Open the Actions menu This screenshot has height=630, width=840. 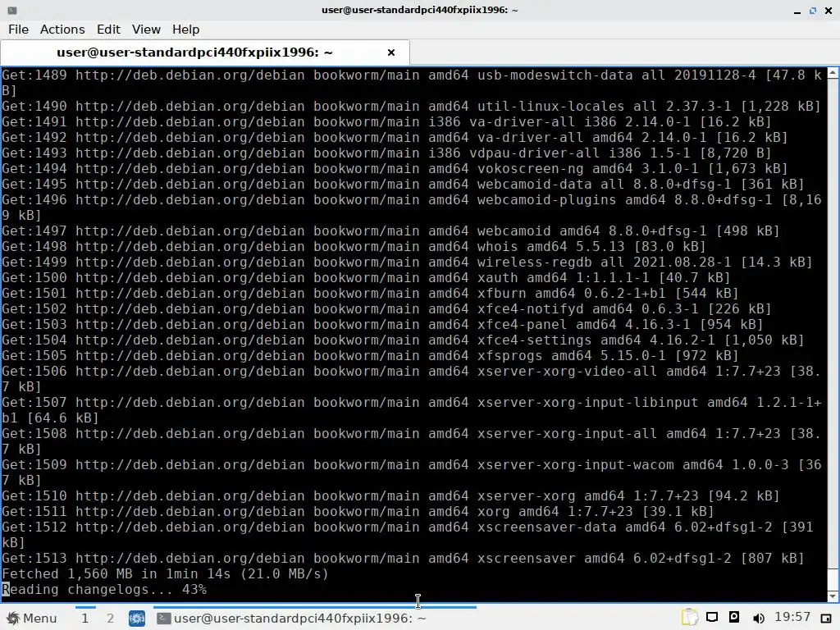click(x=62, y=30)
